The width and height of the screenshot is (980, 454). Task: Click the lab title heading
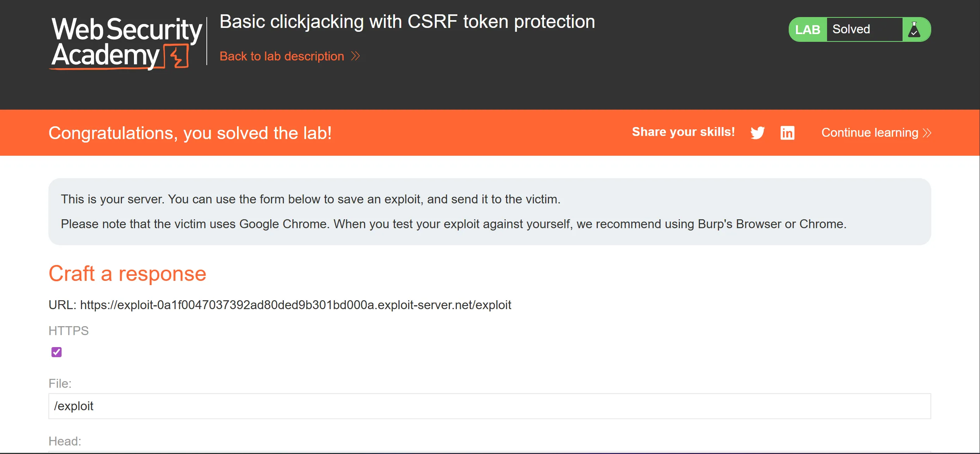[x=407, y=22]
